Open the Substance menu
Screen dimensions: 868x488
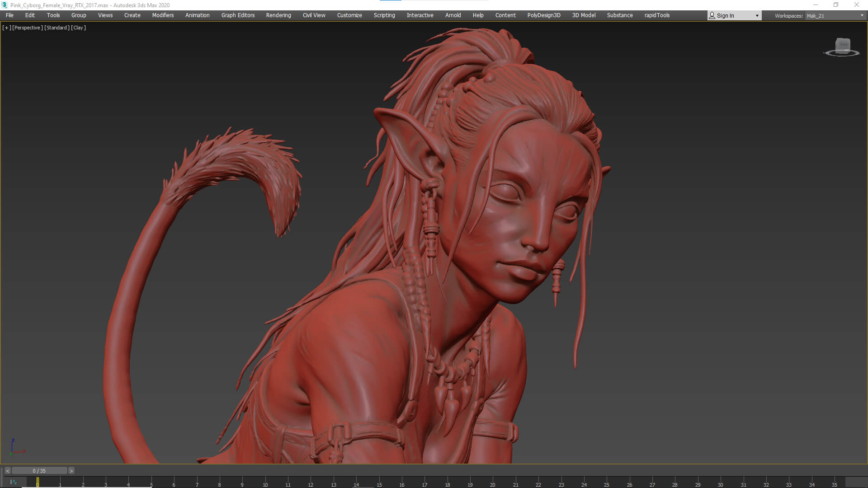tap(620, 15)
